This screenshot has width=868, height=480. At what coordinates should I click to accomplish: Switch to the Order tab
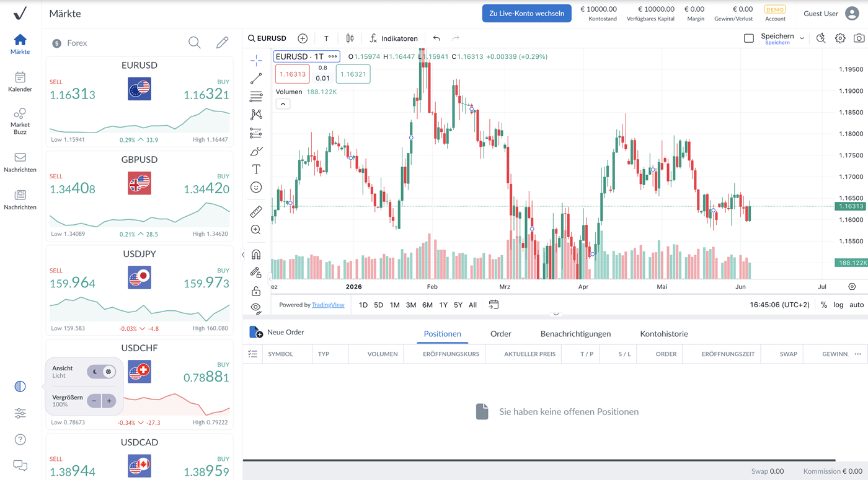(500, 334)
